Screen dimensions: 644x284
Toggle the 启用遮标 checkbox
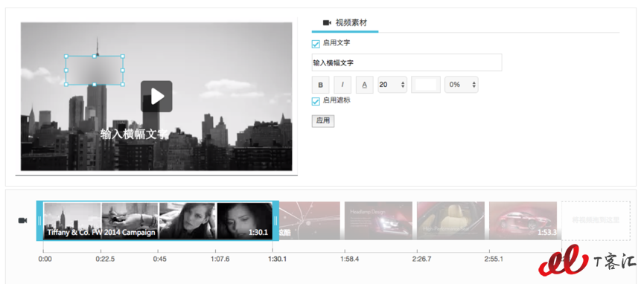[316, 101]
